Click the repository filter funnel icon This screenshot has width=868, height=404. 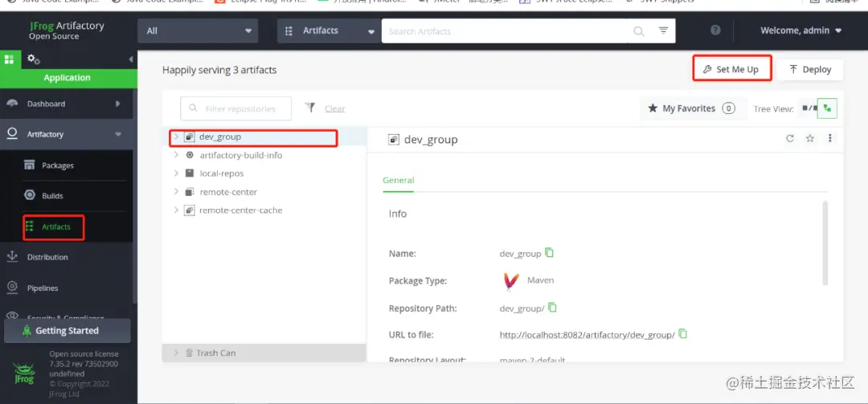click(x=310, y=108)
